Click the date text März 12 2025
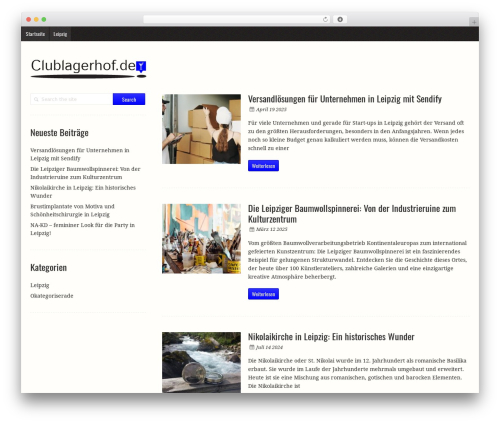Screen dimensions: 500x423 272,229
